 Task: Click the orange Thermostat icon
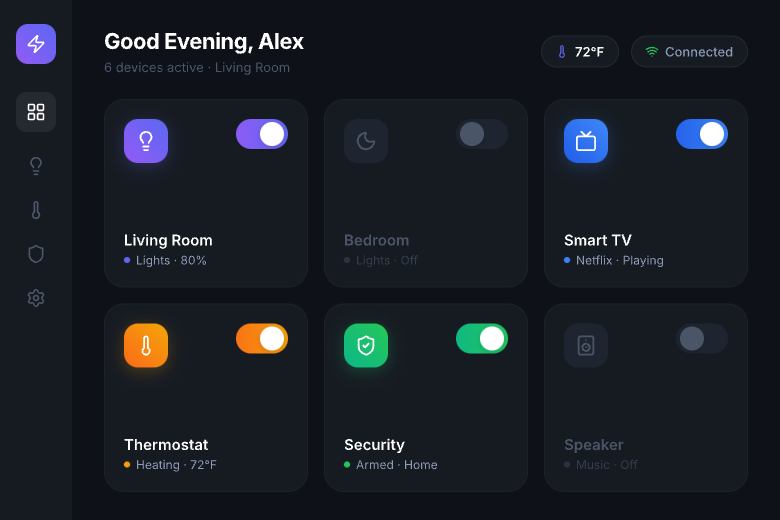coord(146,346)
